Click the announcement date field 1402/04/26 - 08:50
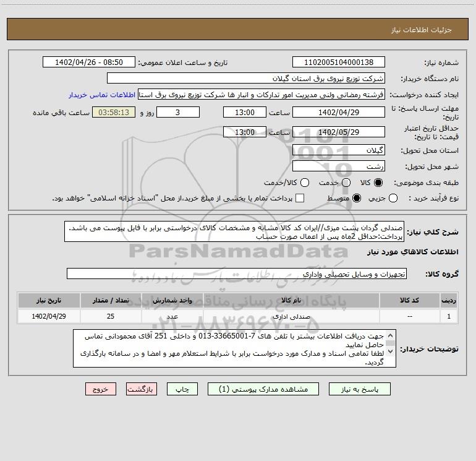This screenshot has width=476, height=461. 89,62
